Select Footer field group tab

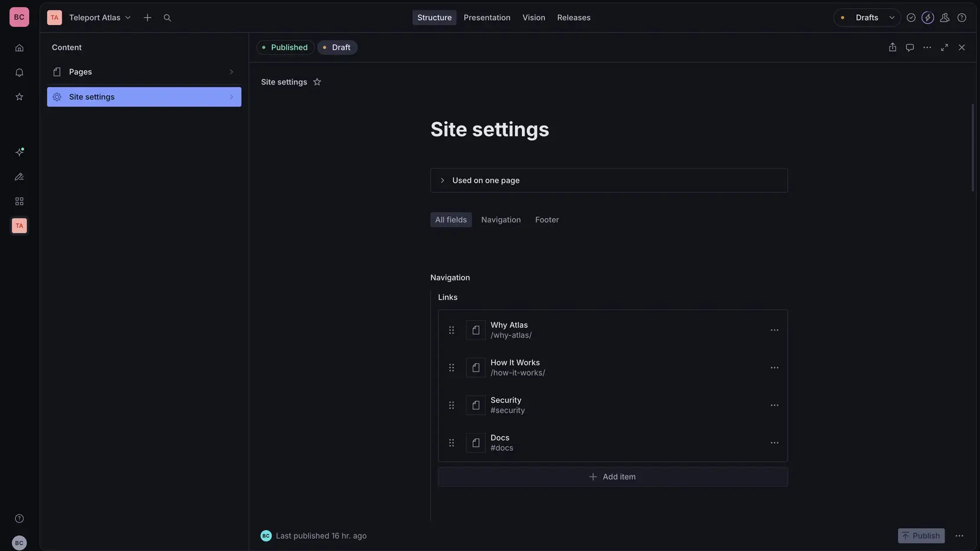coord(547,220)
